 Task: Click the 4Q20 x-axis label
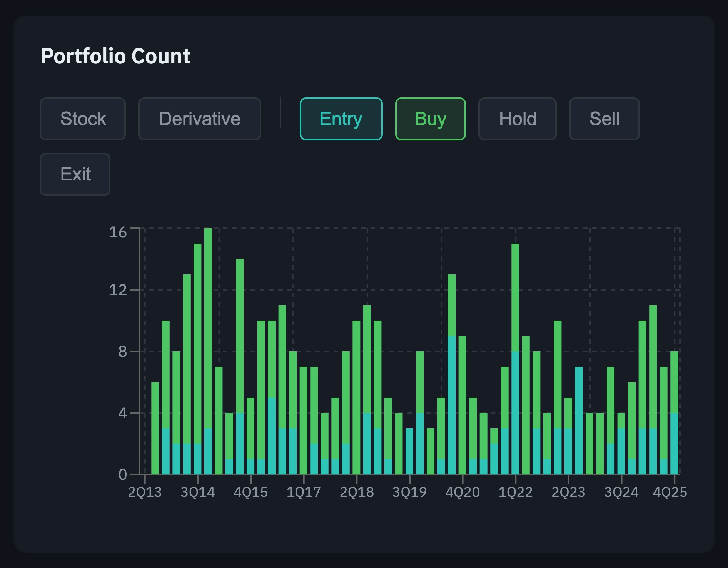point(463,492)
